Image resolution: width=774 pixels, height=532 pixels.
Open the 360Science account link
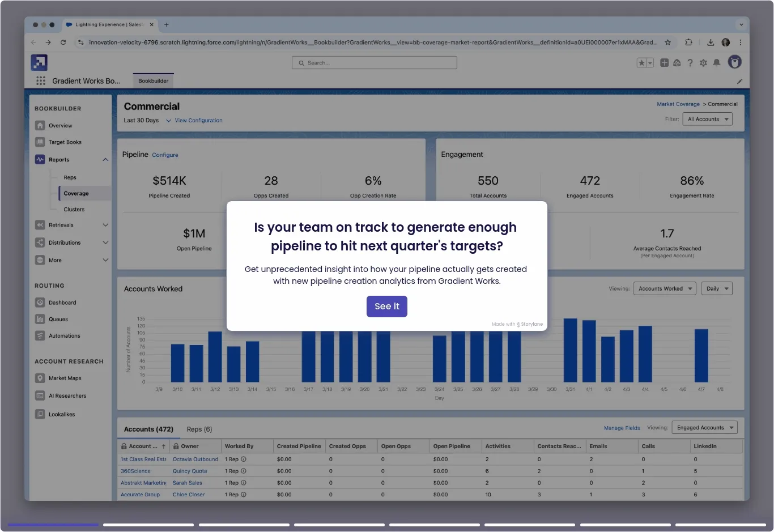(x=135, y=471)
